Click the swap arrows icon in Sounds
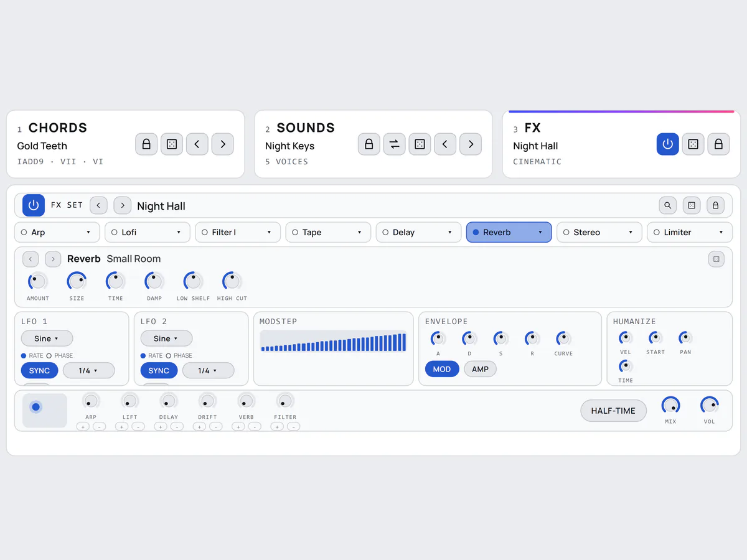This screenshot has width=747, height=560. 394,144
